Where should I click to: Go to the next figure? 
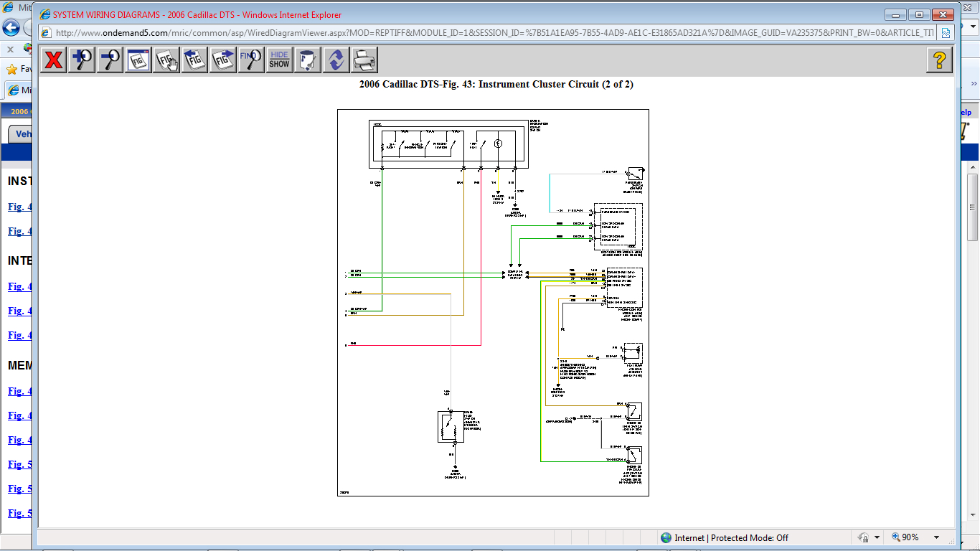click(223, 60)
